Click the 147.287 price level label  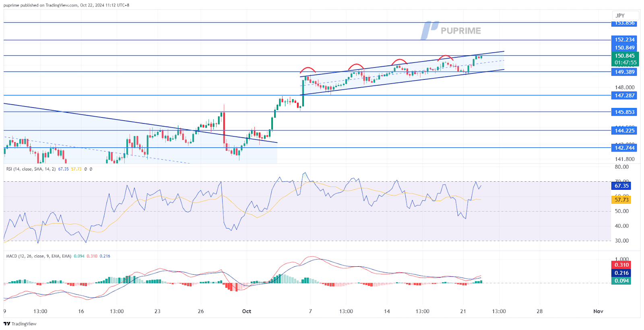click(x=625, y=95)
